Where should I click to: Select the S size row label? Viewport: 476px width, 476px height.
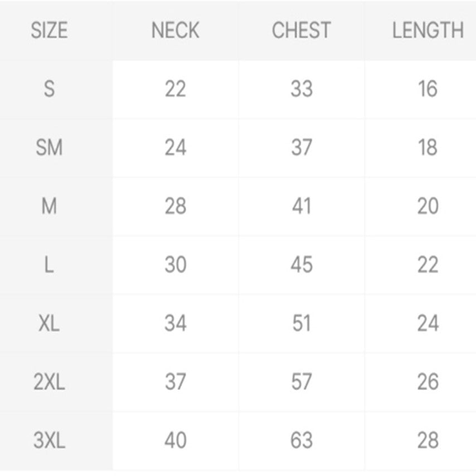click(x=50, y=89)
